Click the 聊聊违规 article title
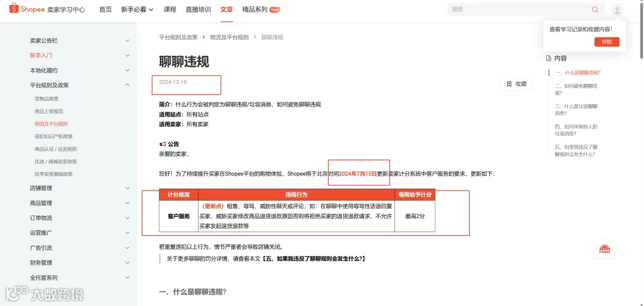The width and height of the screenshot is (644, 306). (x=184, y=62)
